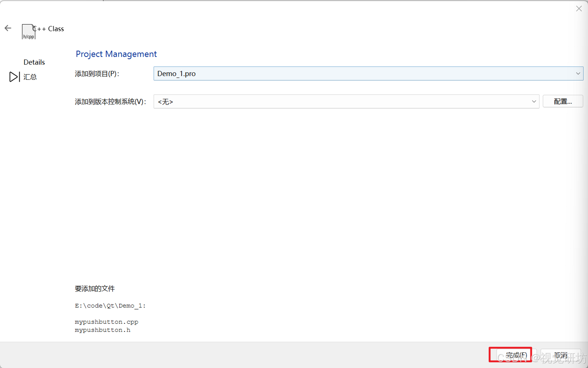
Task: Close the wizard with the X button
Action: tap(579, 9)
